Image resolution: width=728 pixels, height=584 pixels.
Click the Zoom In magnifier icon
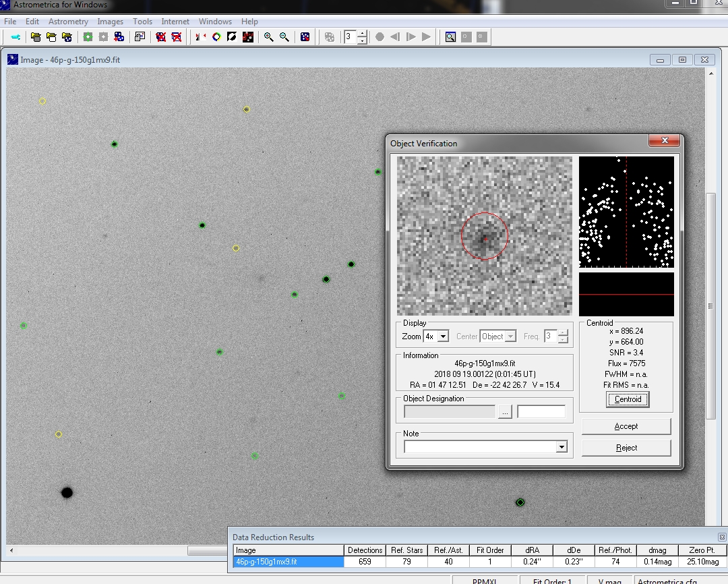[x=268, y=37]
